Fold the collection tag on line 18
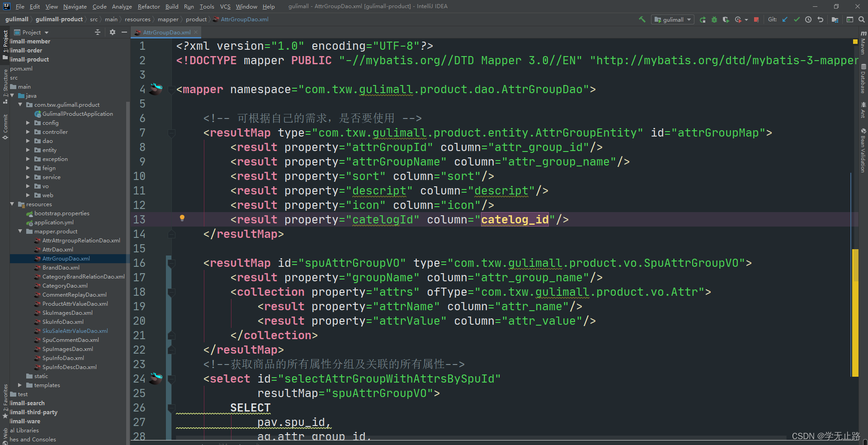 (171, 292)
